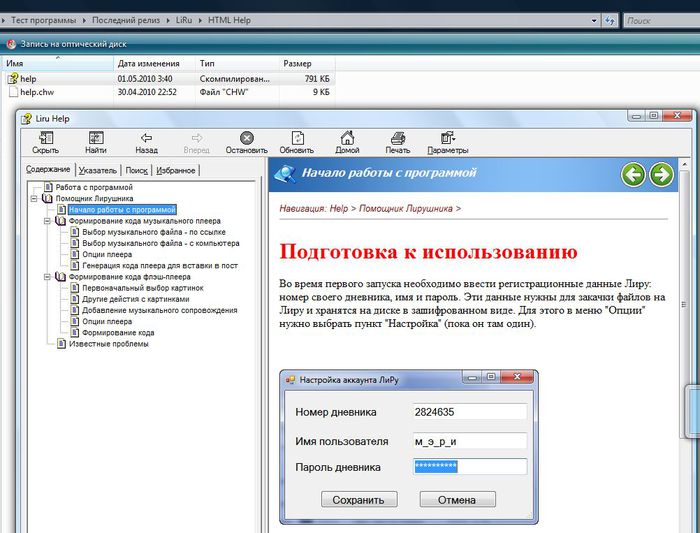The image size is (700, 533).
Task: Click the Скрыть toolbar icon
Action: tap(46, 138)
